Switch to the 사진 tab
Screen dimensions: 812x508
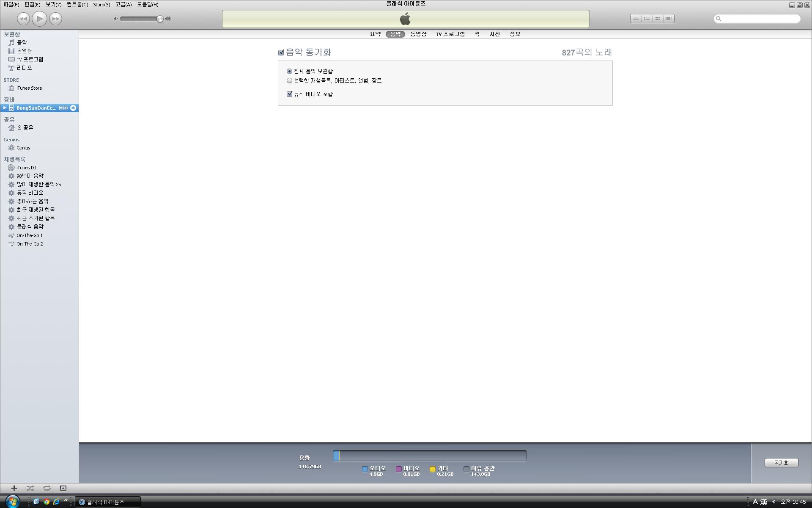[495, 34]
